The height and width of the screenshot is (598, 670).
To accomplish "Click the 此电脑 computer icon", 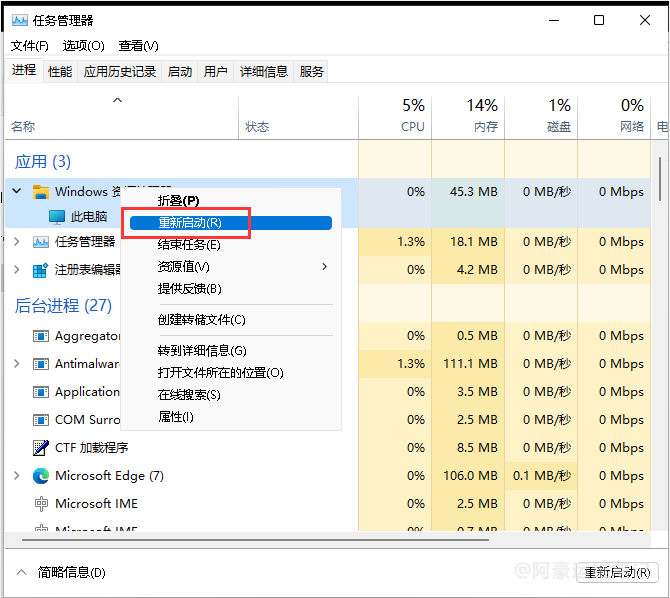I will [x=57, y=217].
